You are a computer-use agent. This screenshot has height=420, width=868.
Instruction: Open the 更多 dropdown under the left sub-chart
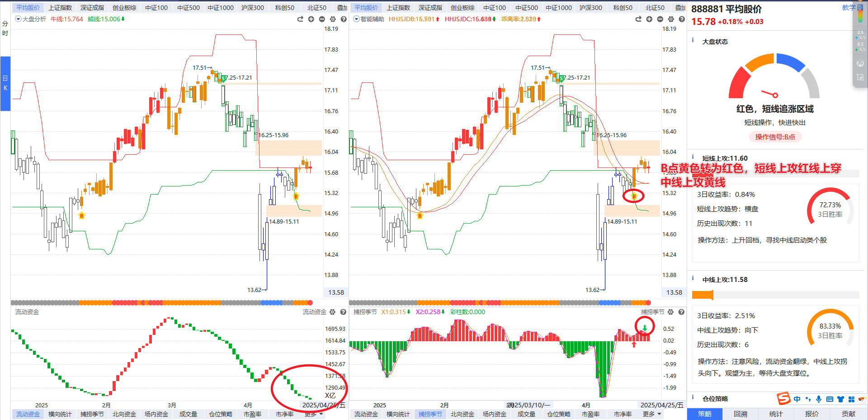tap(313, 414)
